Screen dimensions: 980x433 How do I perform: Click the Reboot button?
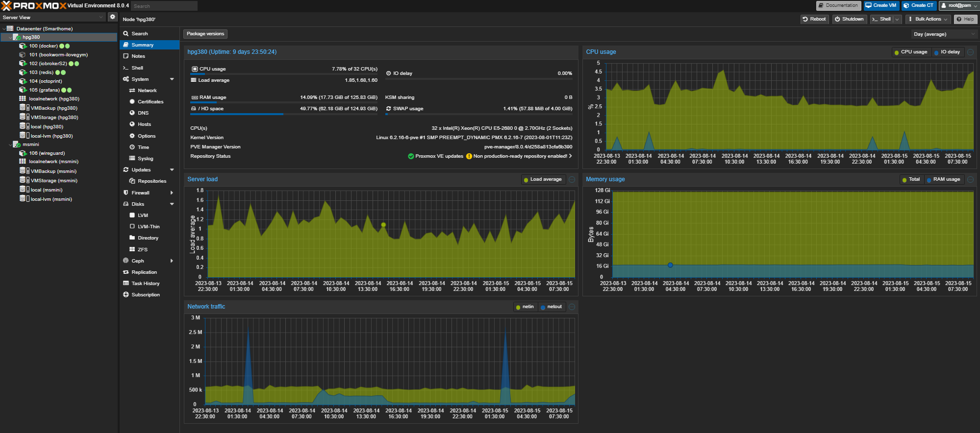click(x=814, y=19)
